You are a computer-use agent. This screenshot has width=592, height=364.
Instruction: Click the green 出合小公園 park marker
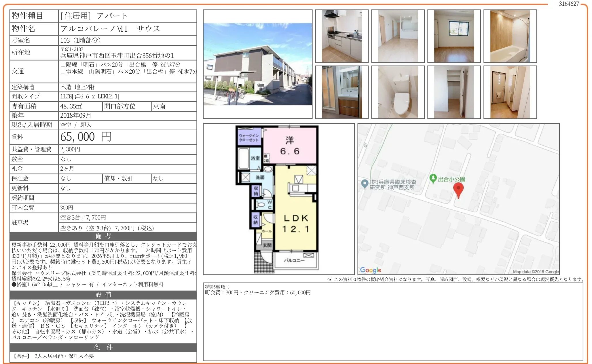[433, 178]
